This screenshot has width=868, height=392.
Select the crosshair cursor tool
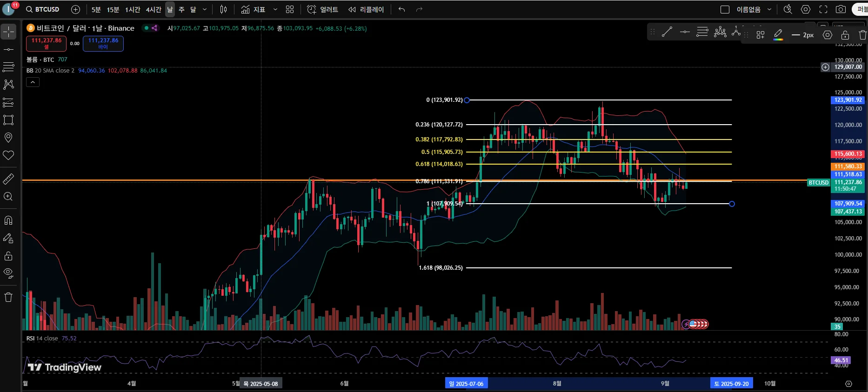pyautogui.click(x=8, y=32)
